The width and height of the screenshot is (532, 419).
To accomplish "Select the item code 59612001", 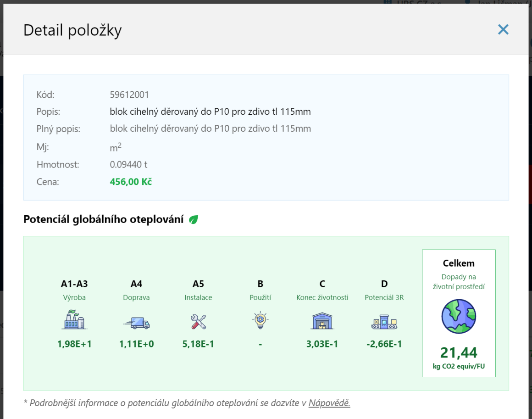I will (129, 95).
